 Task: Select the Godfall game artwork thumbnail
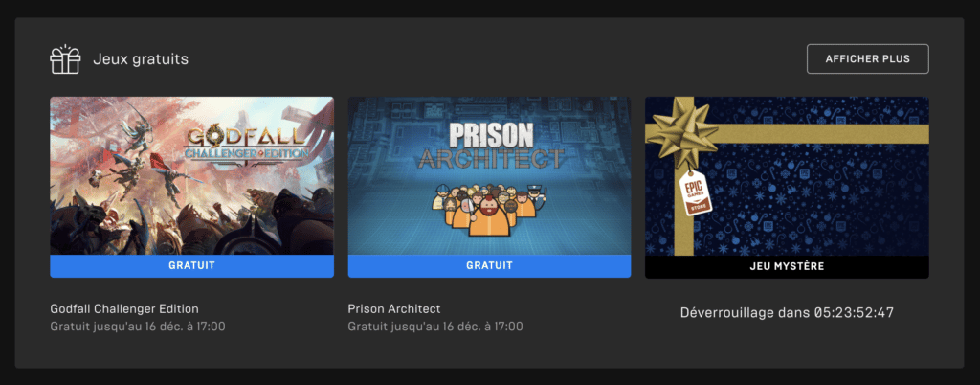click(191, 175)
